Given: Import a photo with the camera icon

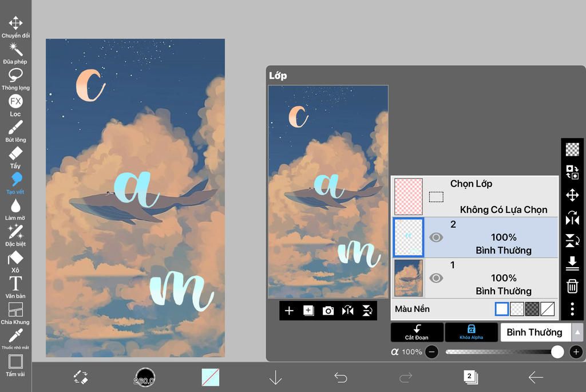Looking at the screenshot, I should pos(328,311).
